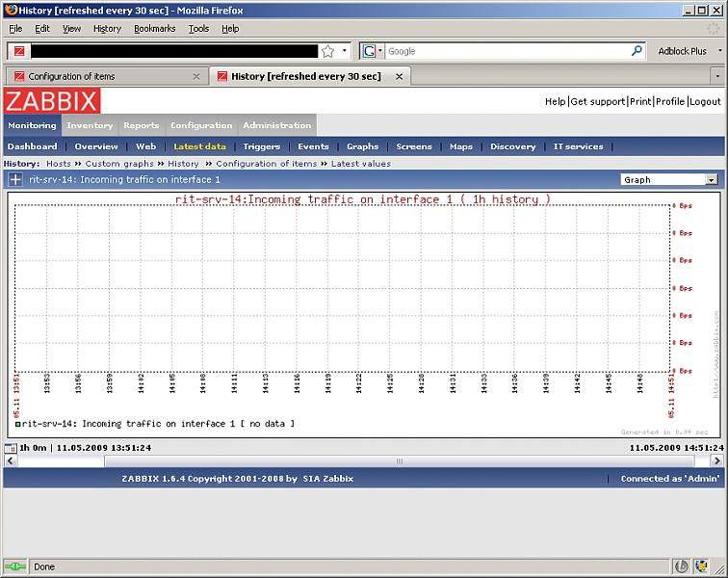Open the Graph view dropdown
The image size is (728, 578).
click(x=669, y=179)
